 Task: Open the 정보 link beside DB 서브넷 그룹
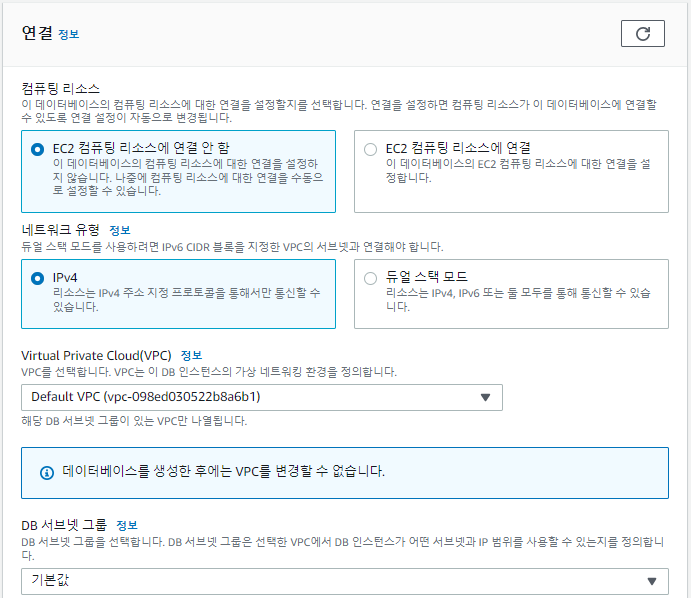[x=127, y=525]
